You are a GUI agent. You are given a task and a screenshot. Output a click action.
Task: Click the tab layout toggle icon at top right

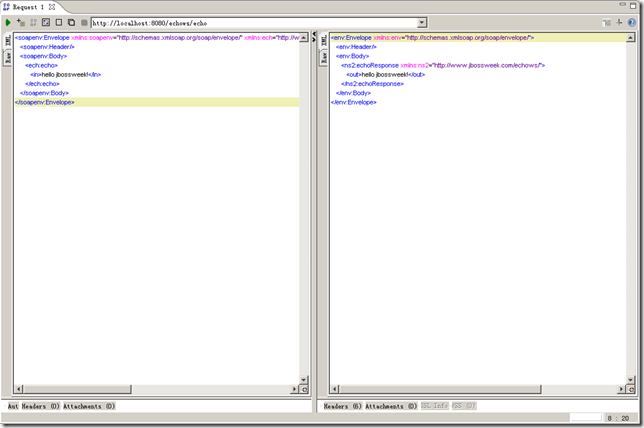[607, 23]
